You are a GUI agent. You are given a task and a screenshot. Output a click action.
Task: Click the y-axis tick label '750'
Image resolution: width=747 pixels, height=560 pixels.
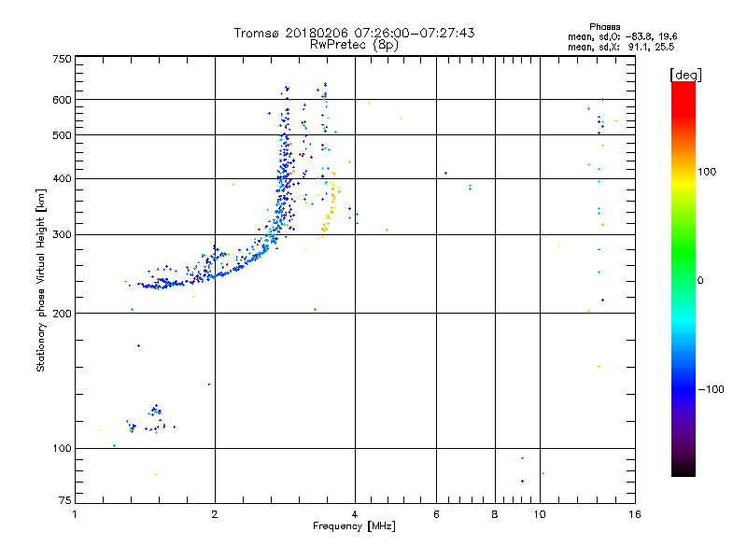62,59
